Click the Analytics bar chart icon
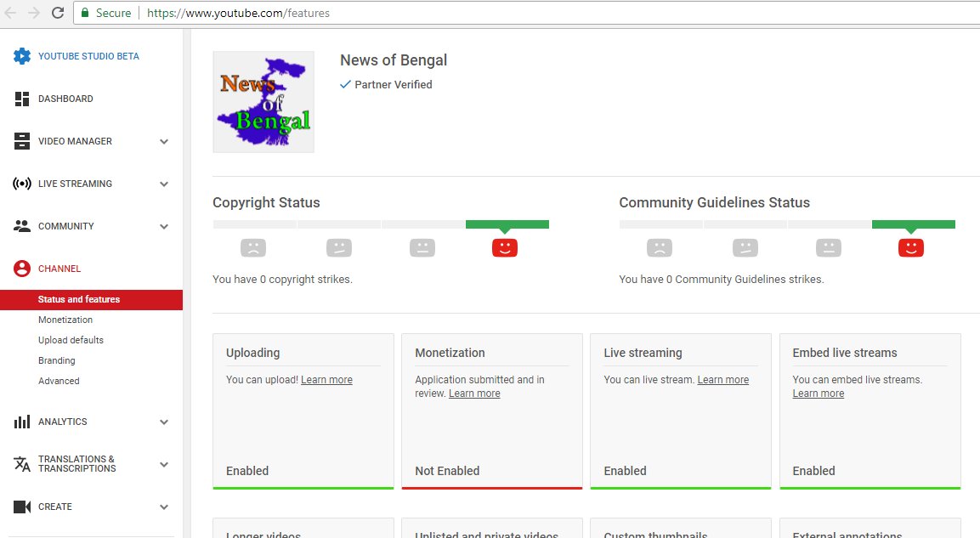This screenshot has height=538, width=980. [x=22, y=422]
